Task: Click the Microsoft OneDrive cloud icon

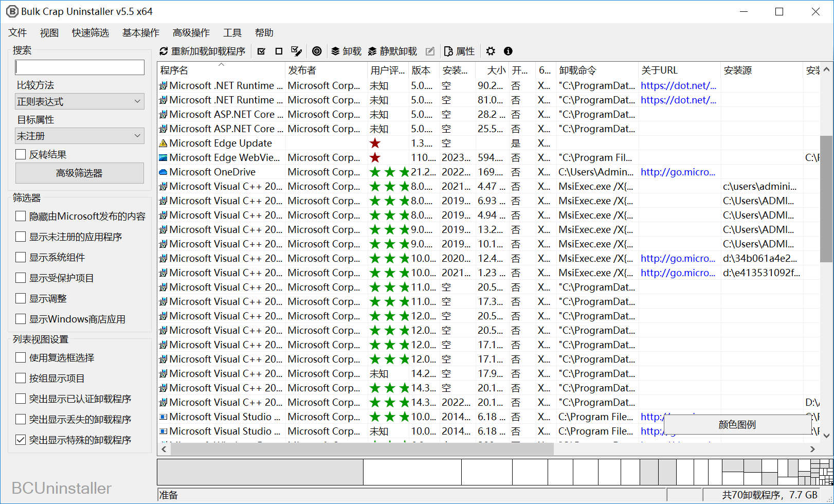Action: tap(164, 172)
